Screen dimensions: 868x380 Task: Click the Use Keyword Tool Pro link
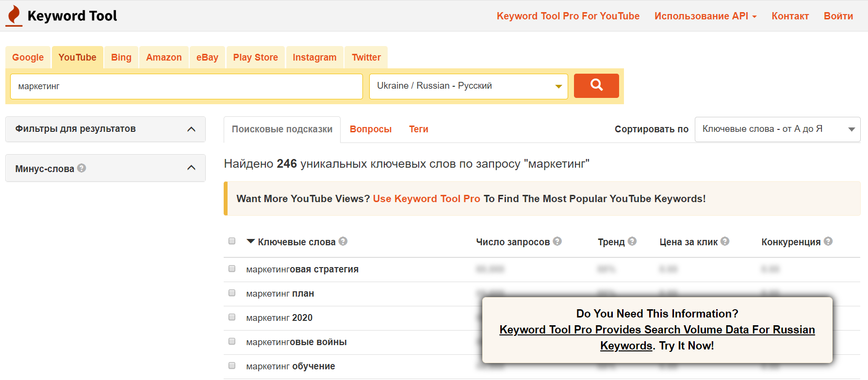click(426, 199)
